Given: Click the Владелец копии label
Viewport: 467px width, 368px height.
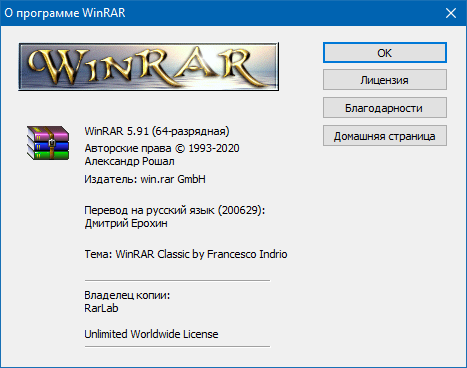Looking at the screenshot, I should coord(127,295).
